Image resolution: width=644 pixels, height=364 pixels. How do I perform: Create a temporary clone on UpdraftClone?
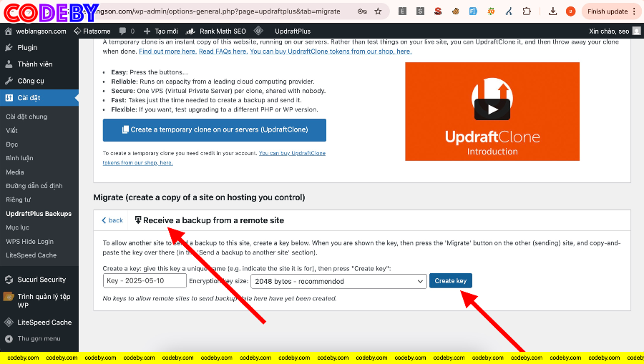(x=215, y=129)
